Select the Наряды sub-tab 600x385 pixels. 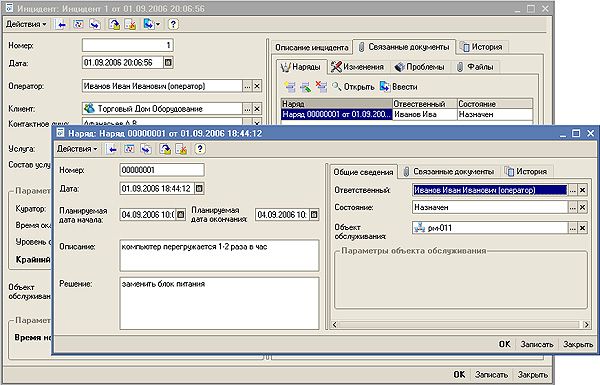(x=301, y=67)
